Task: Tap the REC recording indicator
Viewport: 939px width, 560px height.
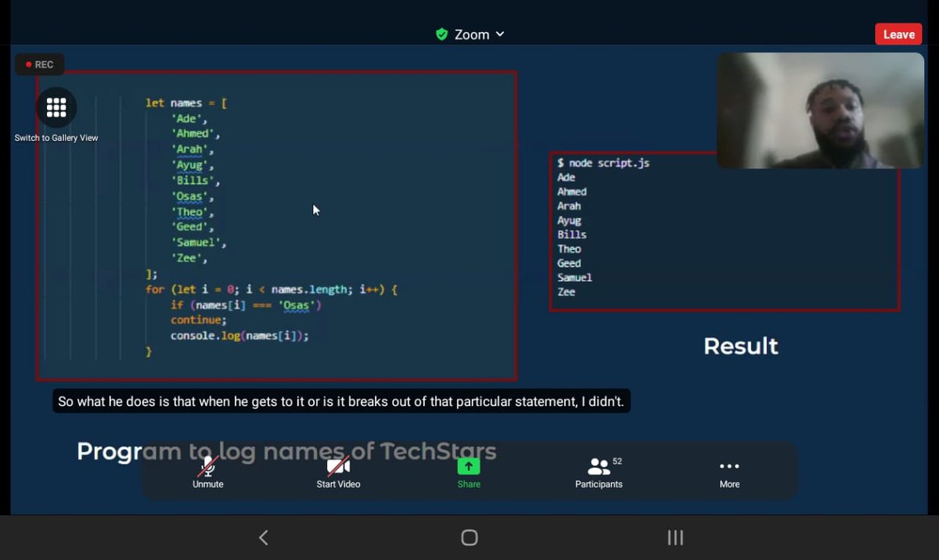Action: tap(39, 65)
